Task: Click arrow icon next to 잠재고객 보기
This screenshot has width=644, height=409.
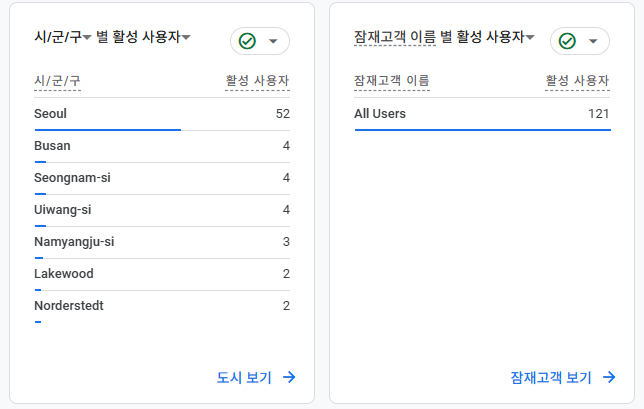Action: coord(609,377)
